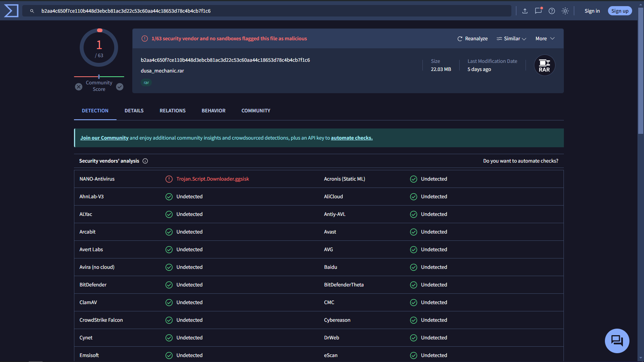Click the ClamAV undetected check icon

click(x=169, y=303)
